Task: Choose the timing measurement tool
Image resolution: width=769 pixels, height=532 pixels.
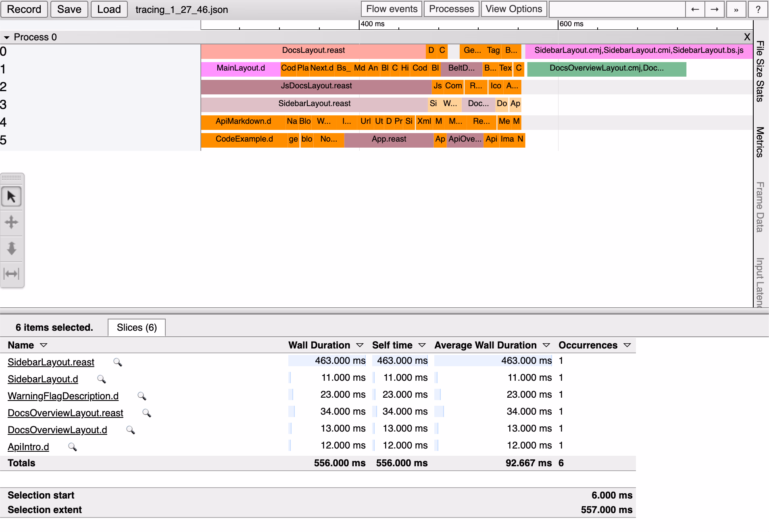Action: pyautogui.click(x=11, y=274)
